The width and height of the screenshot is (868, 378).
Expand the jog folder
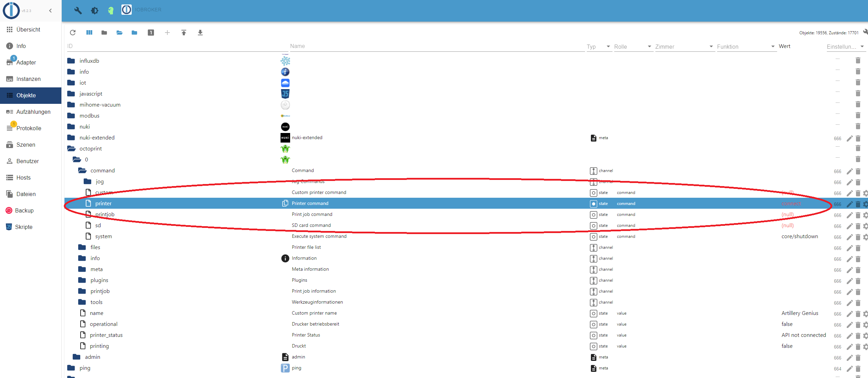point(88,181)
